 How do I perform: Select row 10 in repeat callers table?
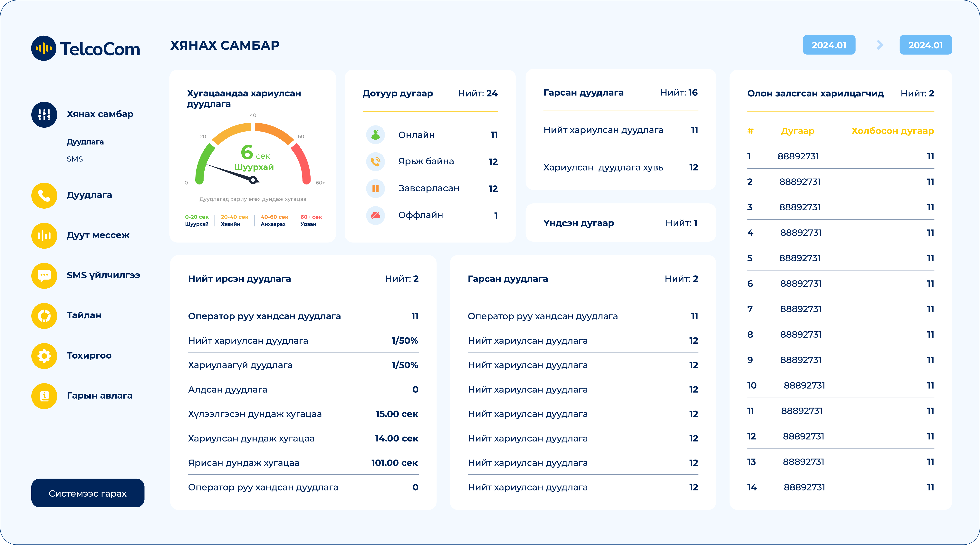click(840, 386)
